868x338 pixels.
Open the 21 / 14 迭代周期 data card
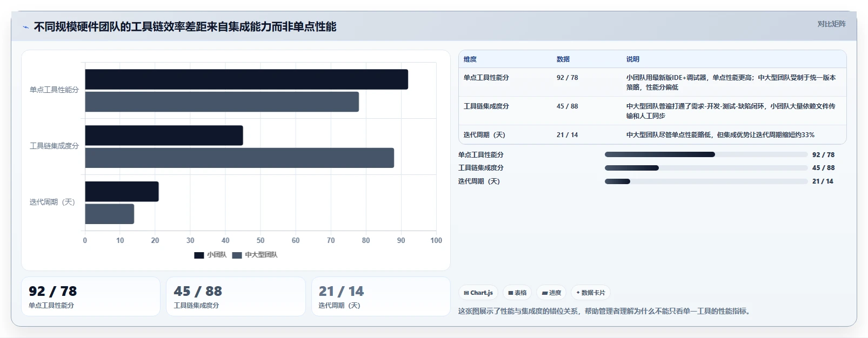coord(381,296)
